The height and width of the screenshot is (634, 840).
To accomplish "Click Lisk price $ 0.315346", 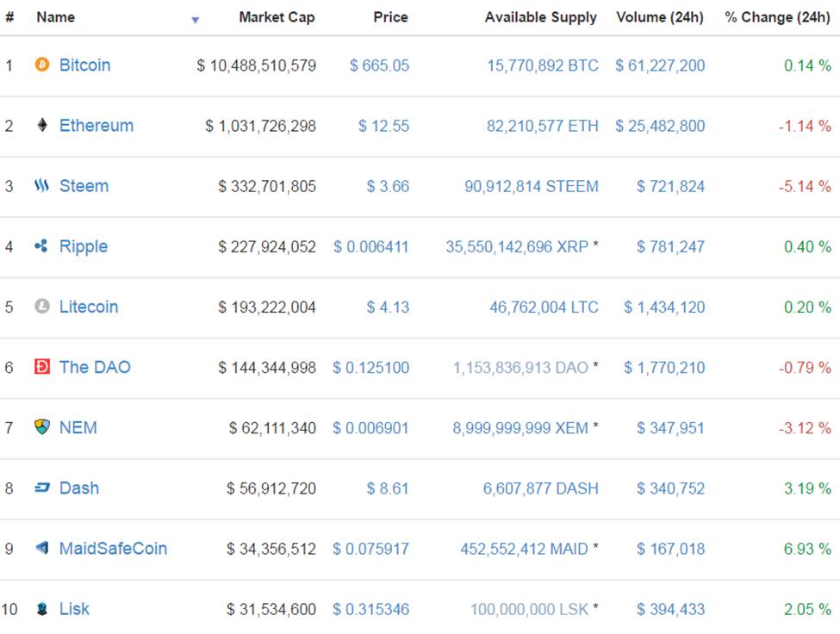I will tap(370, 609).
